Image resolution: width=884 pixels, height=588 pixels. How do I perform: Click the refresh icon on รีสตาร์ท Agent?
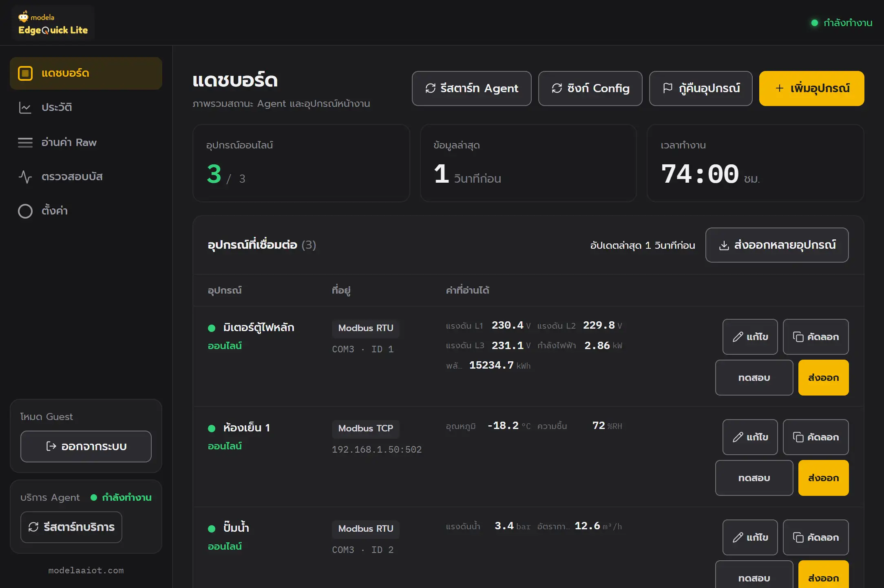(431, 88)
